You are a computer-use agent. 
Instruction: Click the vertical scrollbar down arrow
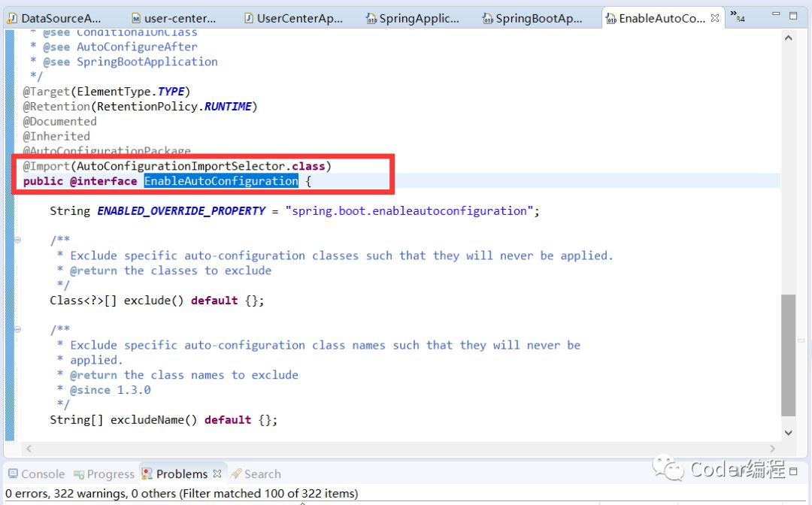click(788, 433)
